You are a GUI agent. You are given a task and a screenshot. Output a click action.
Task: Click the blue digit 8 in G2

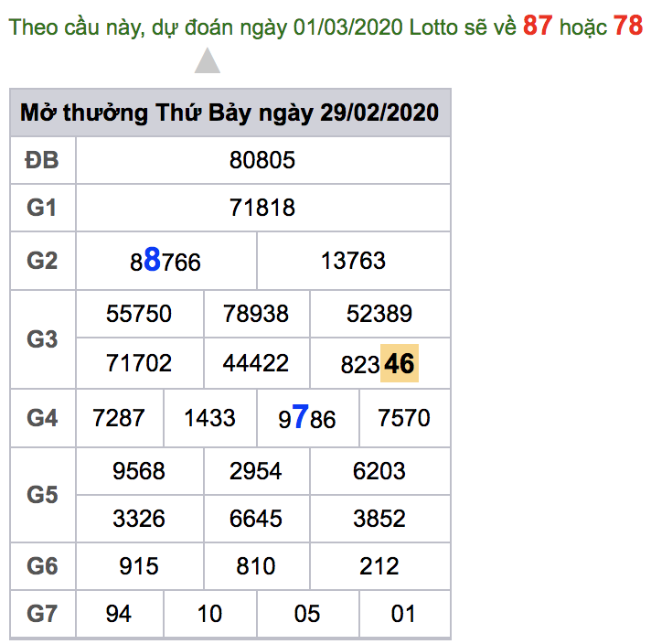[x=153, y=261]
